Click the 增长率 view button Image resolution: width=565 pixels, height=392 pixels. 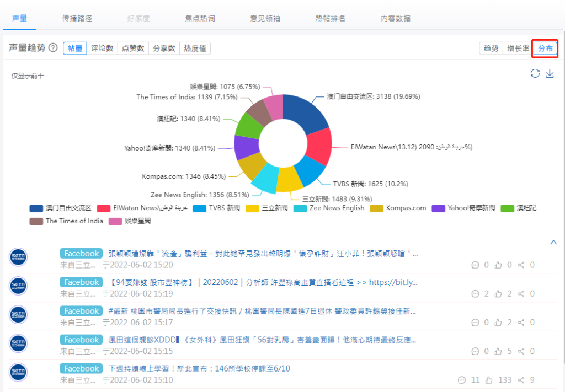[x=518, y=49]
